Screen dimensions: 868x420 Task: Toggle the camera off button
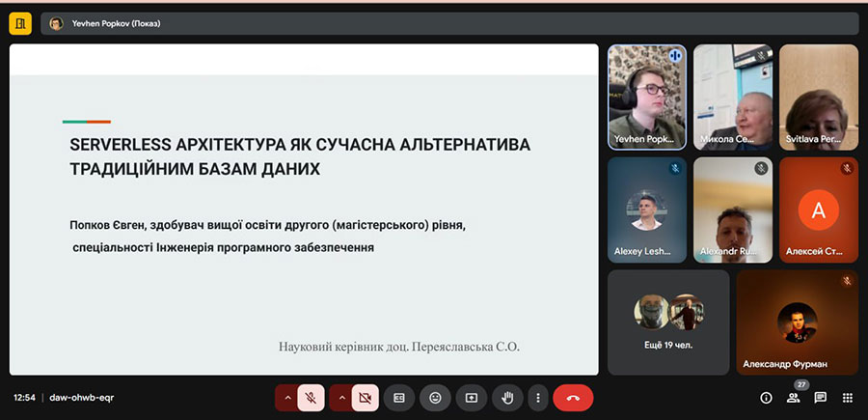[365, 398]
